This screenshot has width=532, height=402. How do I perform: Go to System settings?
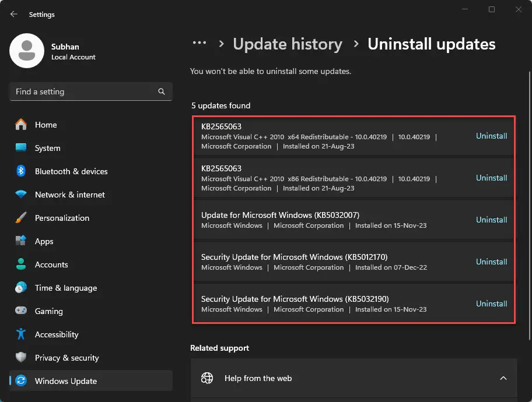pyautogui.click(x=91, y=148)
